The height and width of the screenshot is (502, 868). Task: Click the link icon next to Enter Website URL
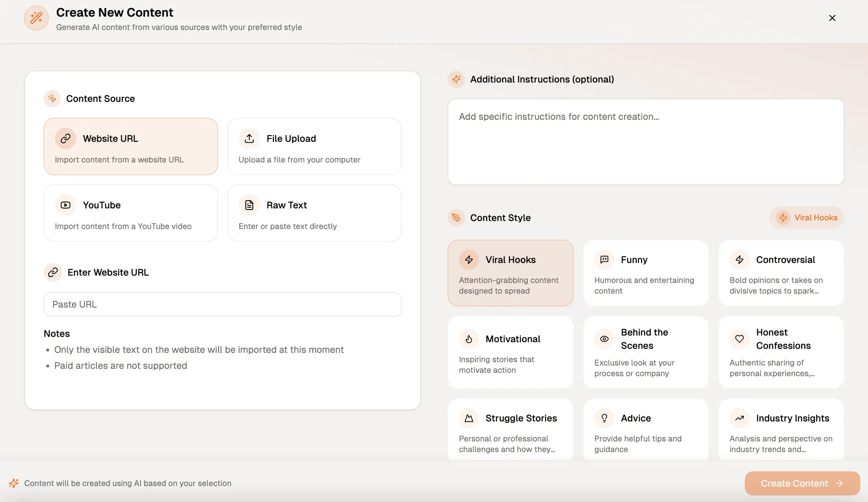52,272
